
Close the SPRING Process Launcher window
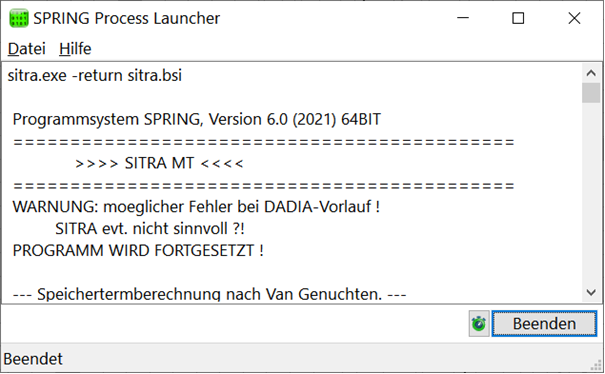click(574, 18)
